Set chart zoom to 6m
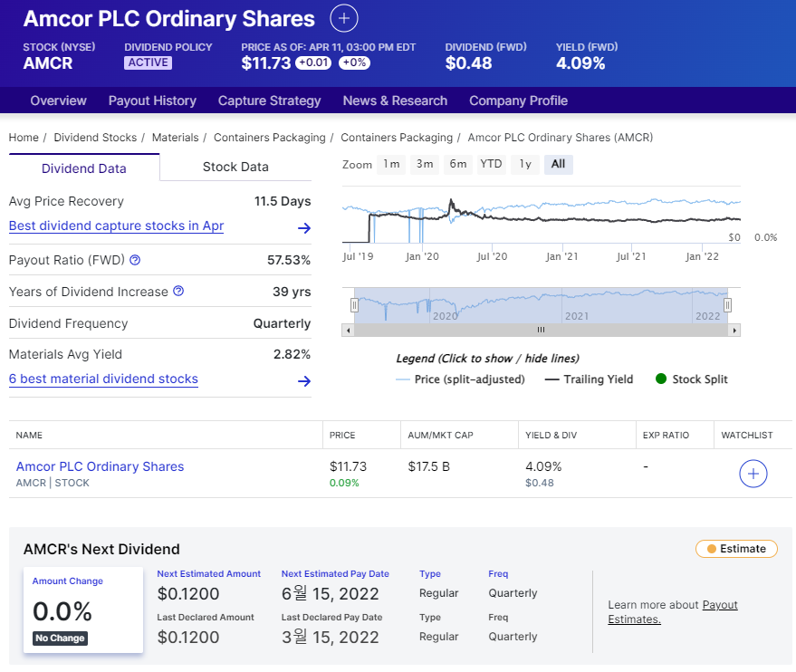Image resolution: width=796 pixels, height=672 pixels. point(458,165)
